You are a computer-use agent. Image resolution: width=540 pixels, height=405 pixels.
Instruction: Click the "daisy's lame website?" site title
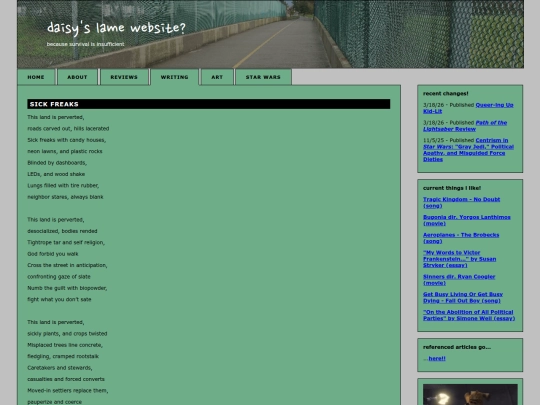coord(116,28)
